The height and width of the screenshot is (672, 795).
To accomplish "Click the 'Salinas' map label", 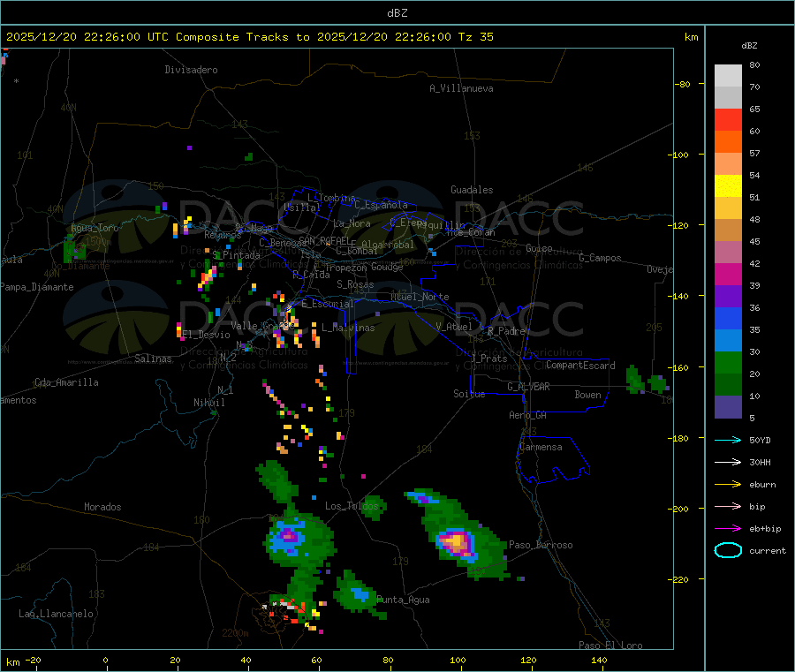I will tap(153, 359).
